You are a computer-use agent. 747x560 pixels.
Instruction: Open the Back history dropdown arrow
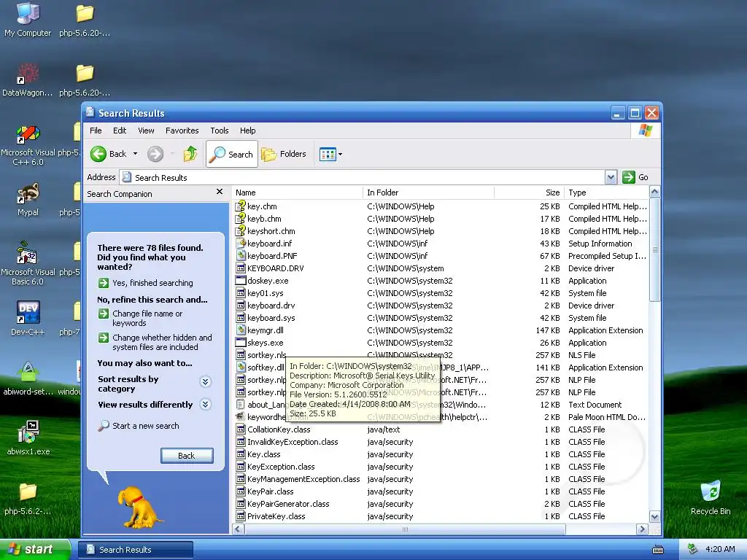[x=135, y=154]
